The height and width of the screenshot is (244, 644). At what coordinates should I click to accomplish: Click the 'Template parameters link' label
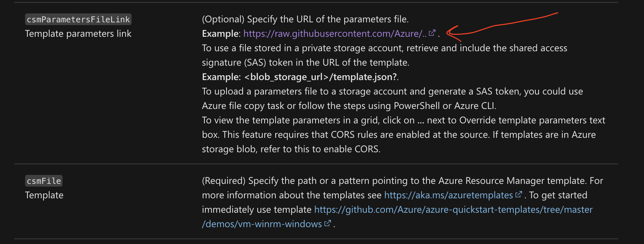pos(78,34)
